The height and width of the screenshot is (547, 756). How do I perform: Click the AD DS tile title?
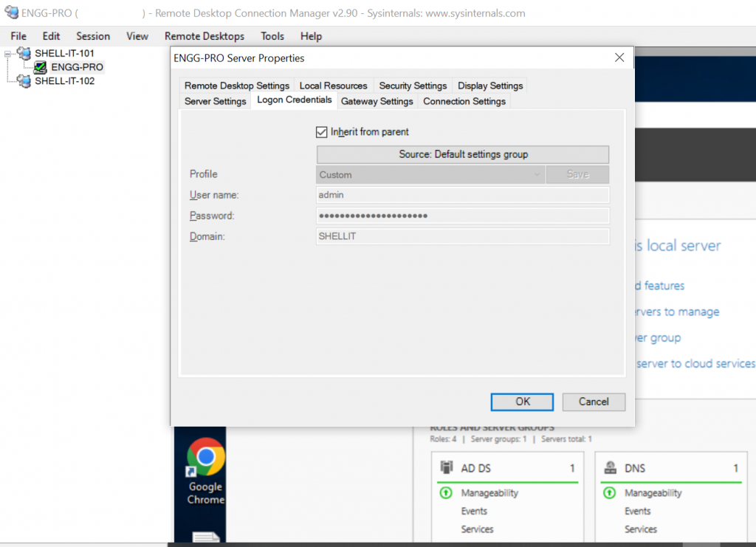476,469
